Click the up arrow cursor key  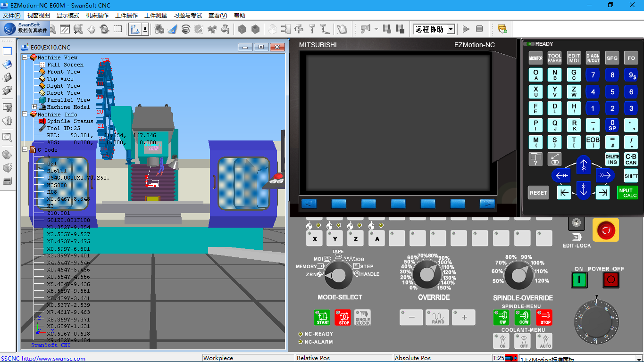pos(584,165)
